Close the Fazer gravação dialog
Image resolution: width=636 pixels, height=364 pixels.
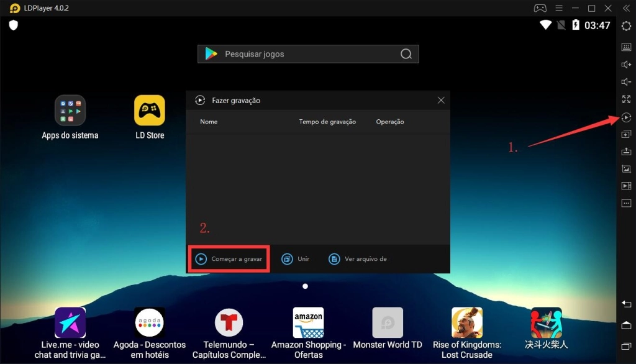coord(441,100)
